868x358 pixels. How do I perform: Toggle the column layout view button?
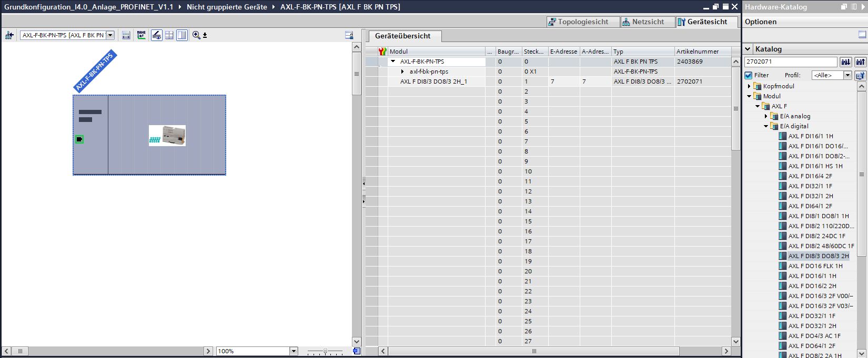pos(182,35)
